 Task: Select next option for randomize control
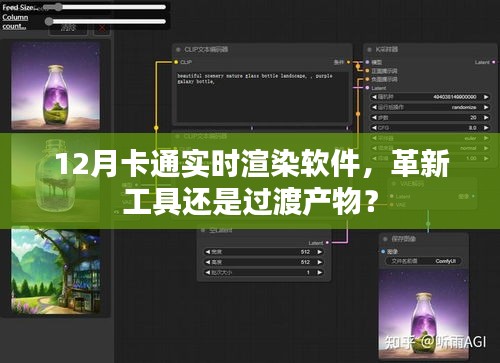[x=486, y=107]
